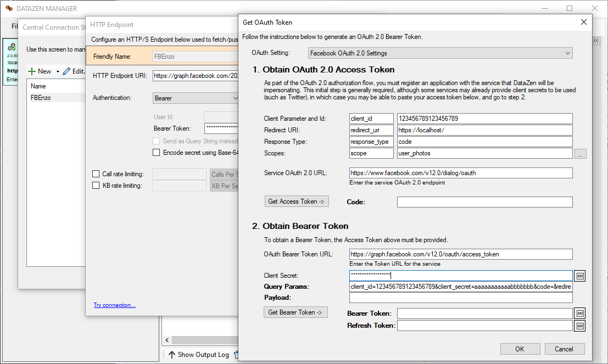This screenshot has width=608, height=364.
Task: Click the reveal icon beside Refresh Token
Action: coord(579,326)
